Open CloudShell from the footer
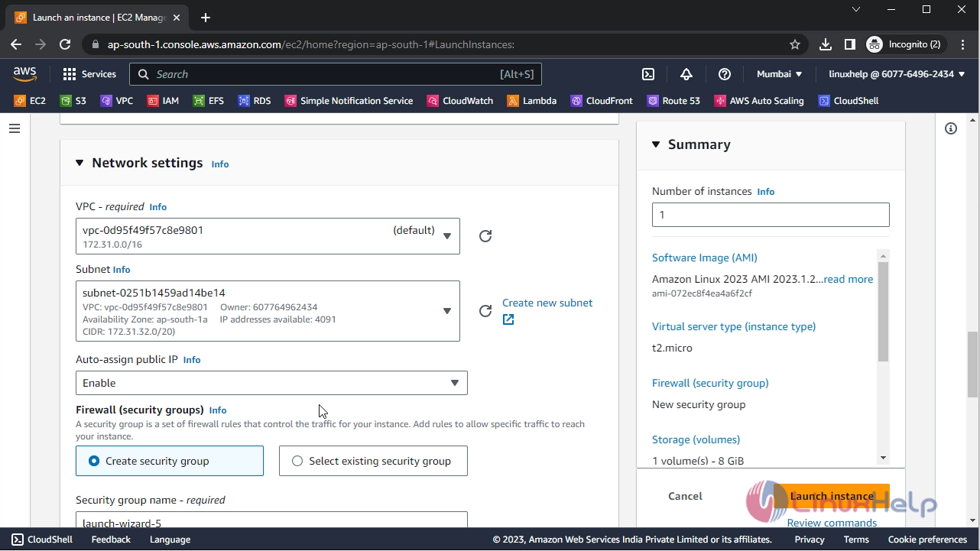This screenshot has height=551, width=980. (42, 540)
